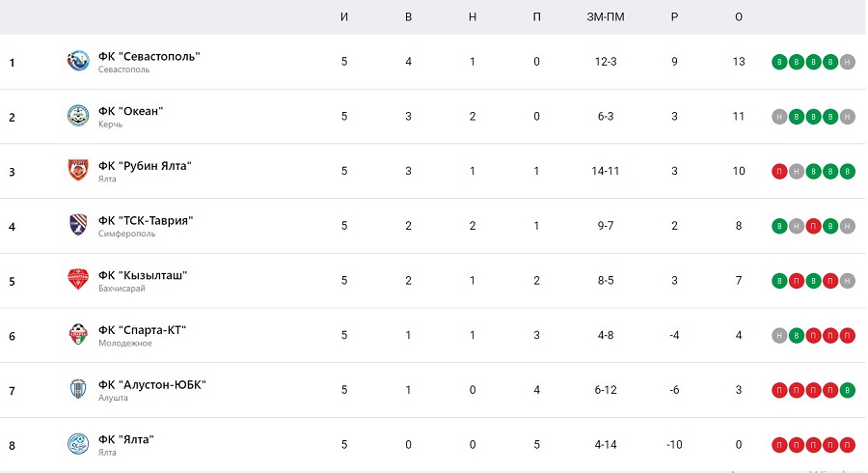Click the first gray draw circle for Sparta-KT
The image size is (868, 473).
pyautogui.click(x=779, y=335)
